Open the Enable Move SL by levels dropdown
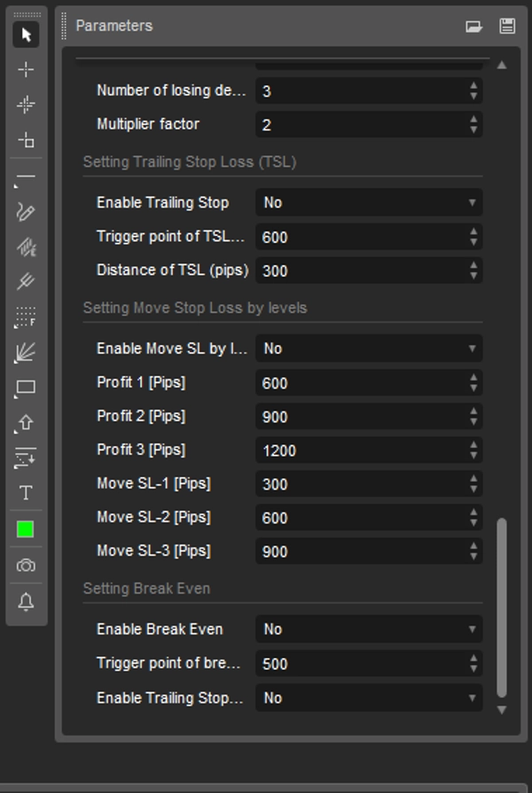The width and height of the screenshot is (532, 793). 369,349
